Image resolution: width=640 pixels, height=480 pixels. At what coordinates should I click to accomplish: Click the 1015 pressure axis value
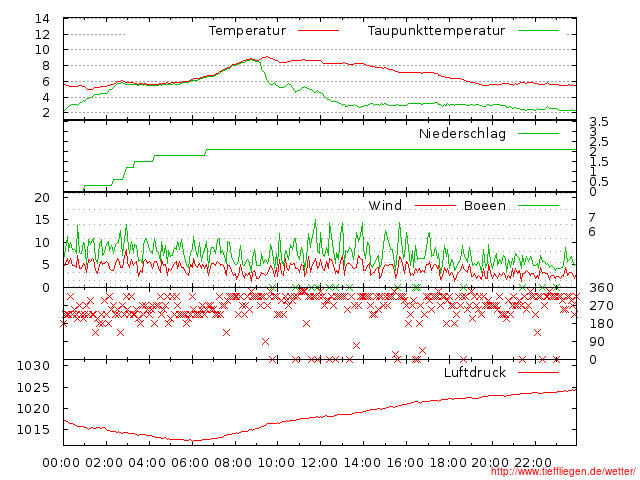coord(33,429)
